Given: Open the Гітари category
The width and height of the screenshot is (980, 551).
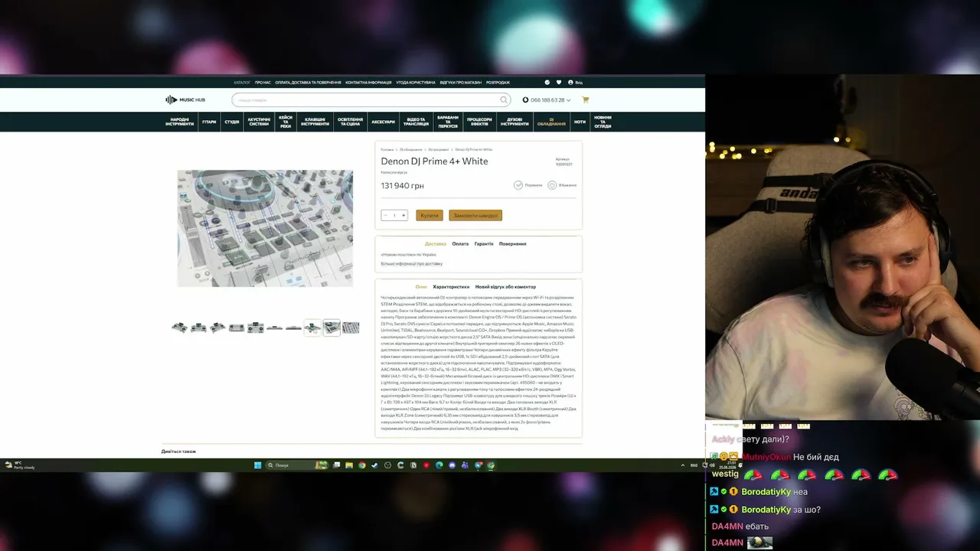Looking at the screenshot, I should pyautogui.click(x=209, y=122).
